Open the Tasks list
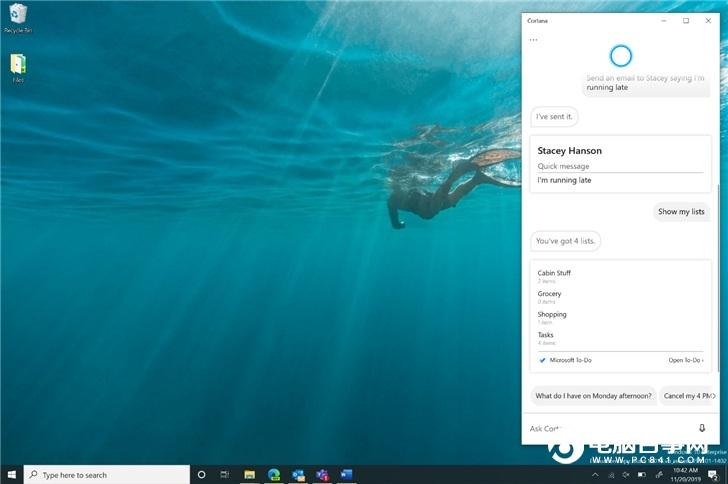Screen dimensions: 728x484 pyautogui.click(x=546, y=338)
